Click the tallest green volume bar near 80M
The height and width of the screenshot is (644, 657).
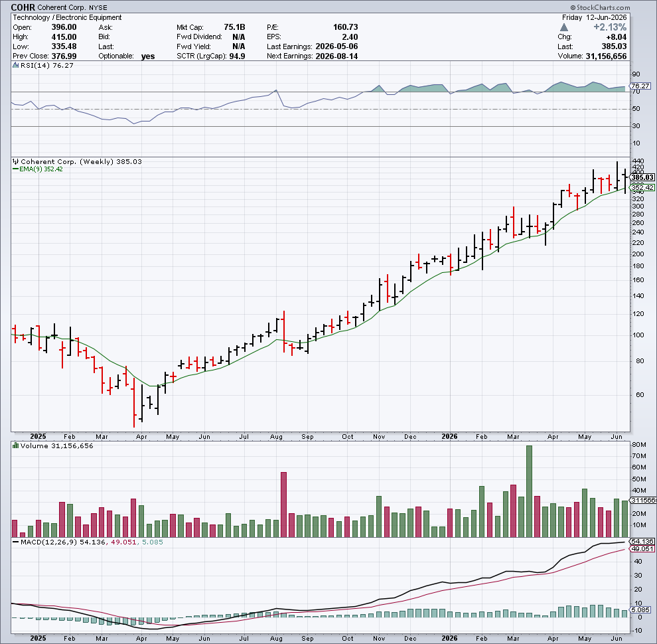529,491
